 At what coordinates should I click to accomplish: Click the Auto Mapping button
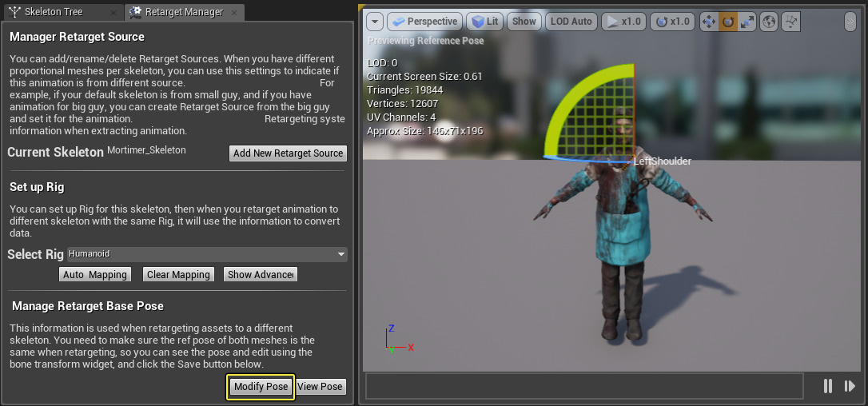[94, 275]
